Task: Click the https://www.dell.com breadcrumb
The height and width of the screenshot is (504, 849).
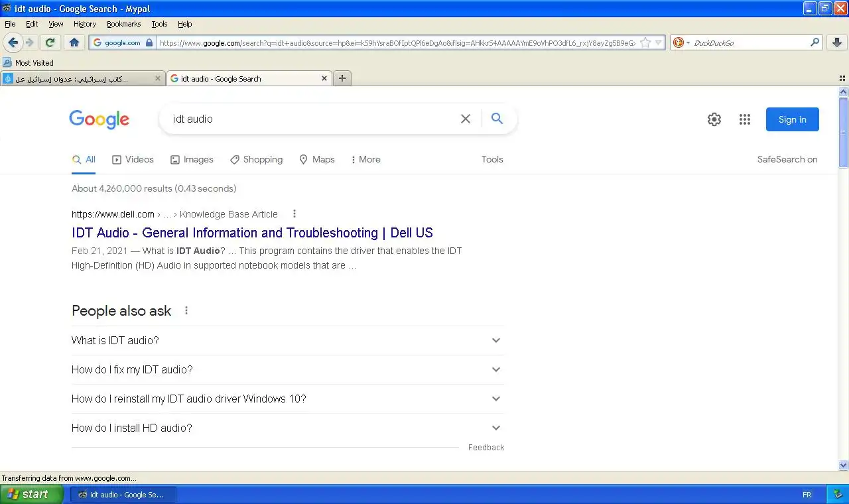Action: (x=113, y=214)
